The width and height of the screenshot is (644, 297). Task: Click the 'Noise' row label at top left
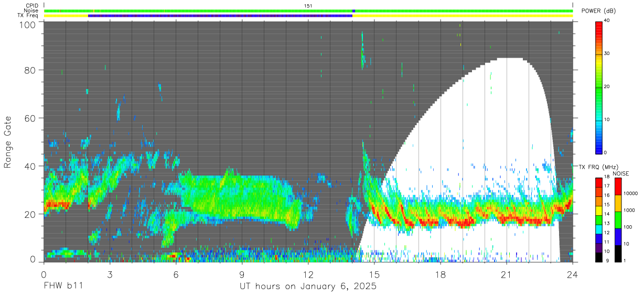pyautogui.click(x=31, y=10)
